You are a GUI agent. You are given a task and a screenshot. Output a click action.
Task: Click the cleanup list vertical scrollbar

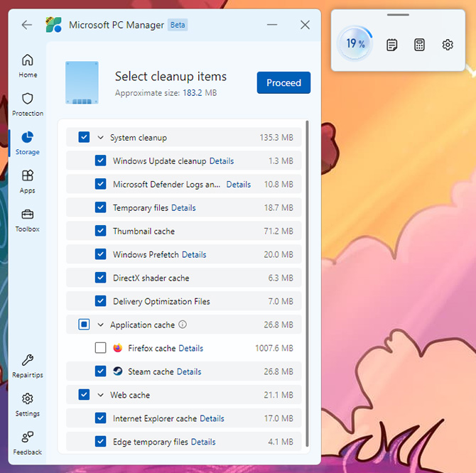tap(307, 283)
